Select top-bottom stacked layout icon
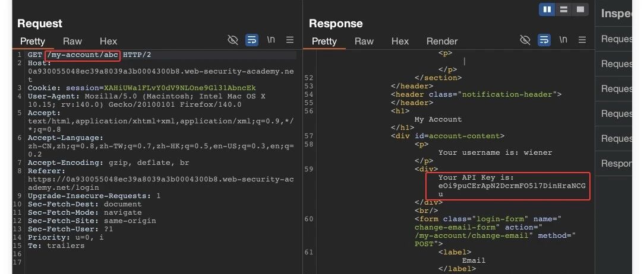Viewport: 644px width, 274px height. pos(564,9)
